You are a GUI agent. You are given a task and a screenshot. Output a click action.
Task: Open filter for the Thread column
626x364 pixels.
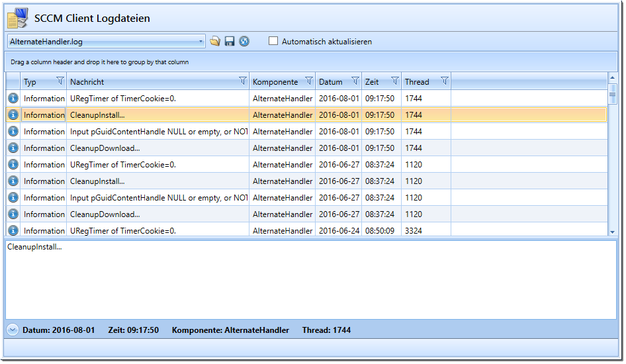click(444, 81)
